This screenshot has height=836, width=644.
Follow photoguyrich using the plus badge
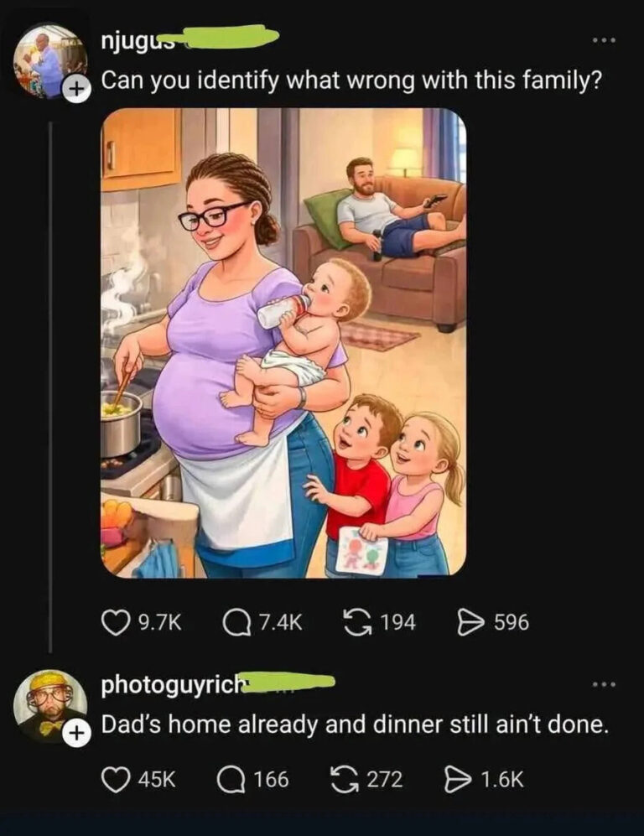pos(77,733)
